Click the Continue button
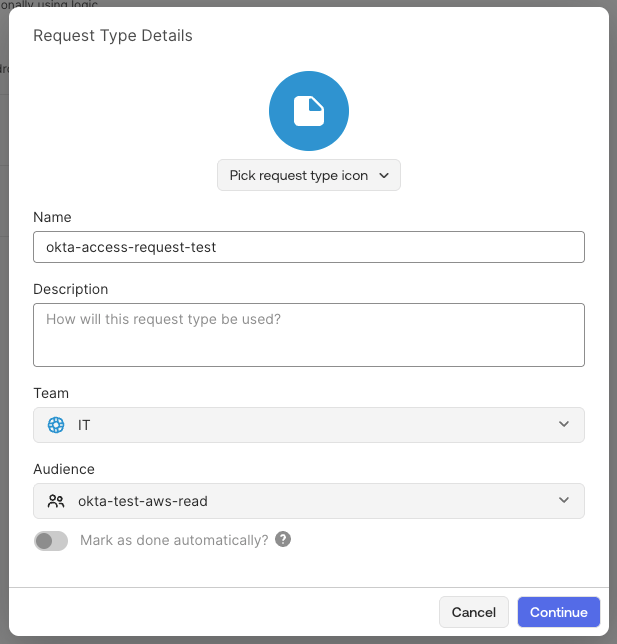617x644 pixels. tap(558, 612)
